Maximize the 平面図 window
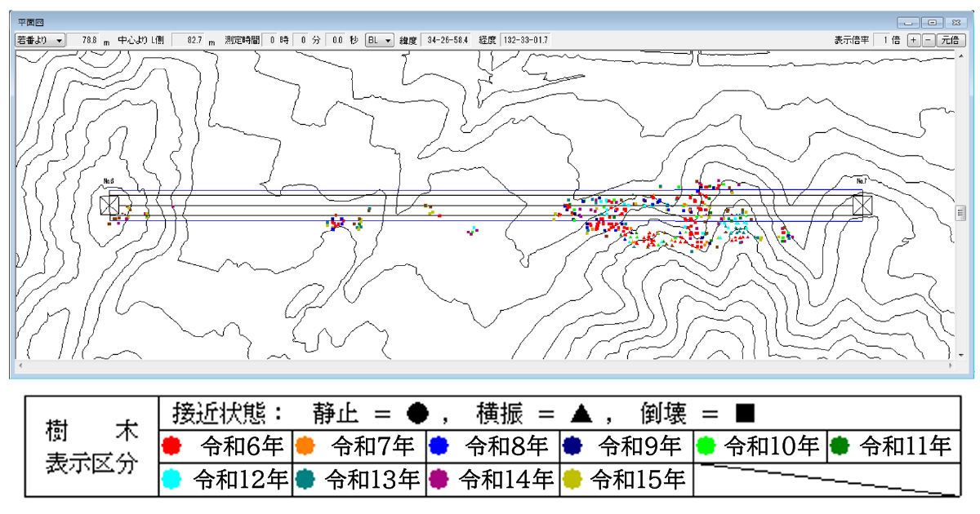The width and height of the screenshot is (980, 514). [x=933, y=22]
